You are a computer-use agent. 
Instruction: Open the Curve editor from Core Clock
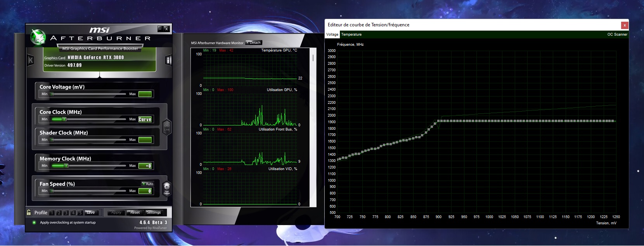145,119
